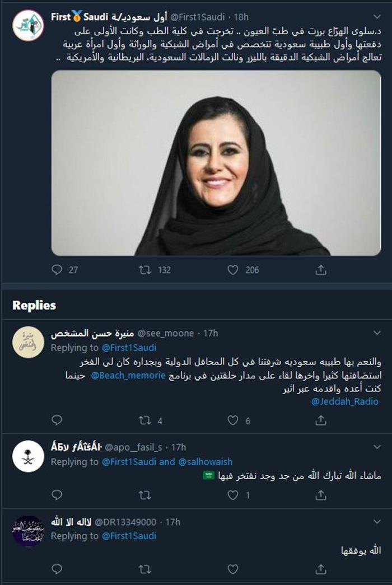The height and width of the screenshot is (585, 392).
Task: View the First Saudi profile avatar
Action: tap(28, 25)
